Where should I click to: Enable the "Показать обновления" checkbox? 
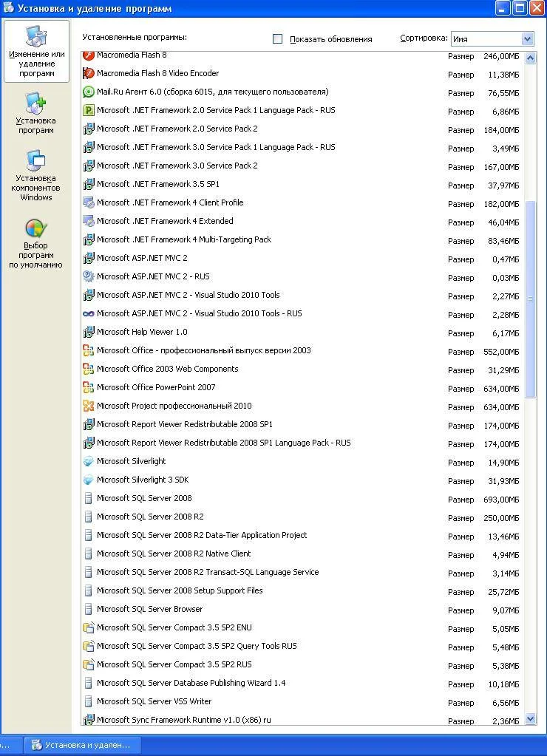coord(278,39)
